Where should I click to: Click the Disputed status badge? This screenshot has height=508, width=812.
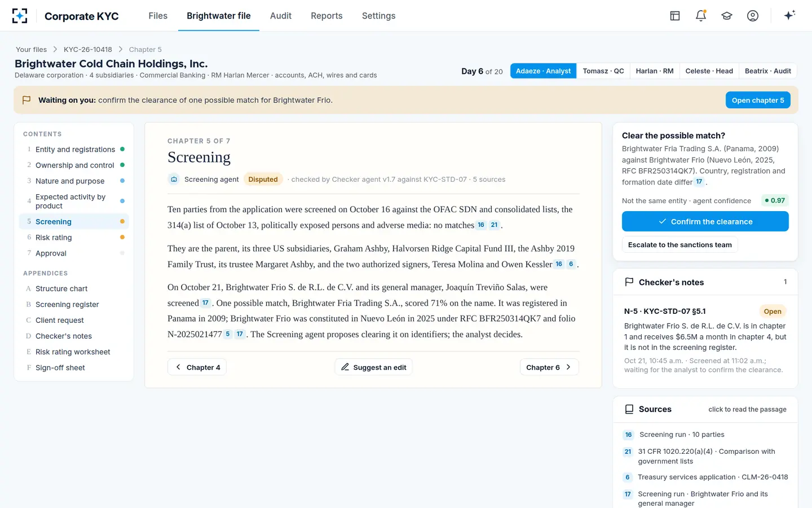coord(263,179)
